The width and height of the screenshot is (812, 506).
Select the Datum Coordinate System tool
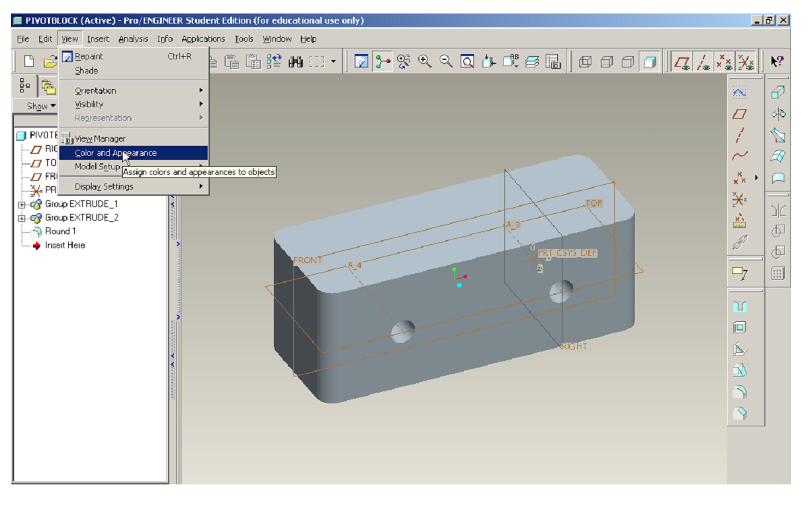740,199
